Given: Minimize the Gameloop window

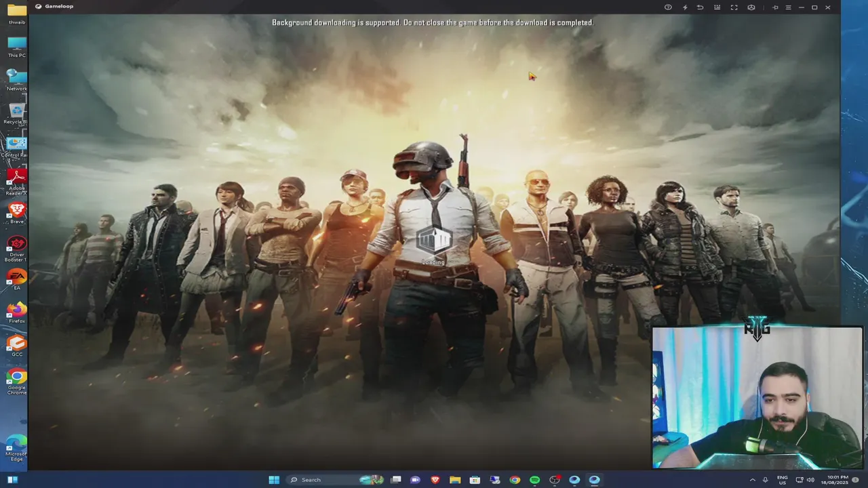Looking at the screenshot, I should [801, 7].
